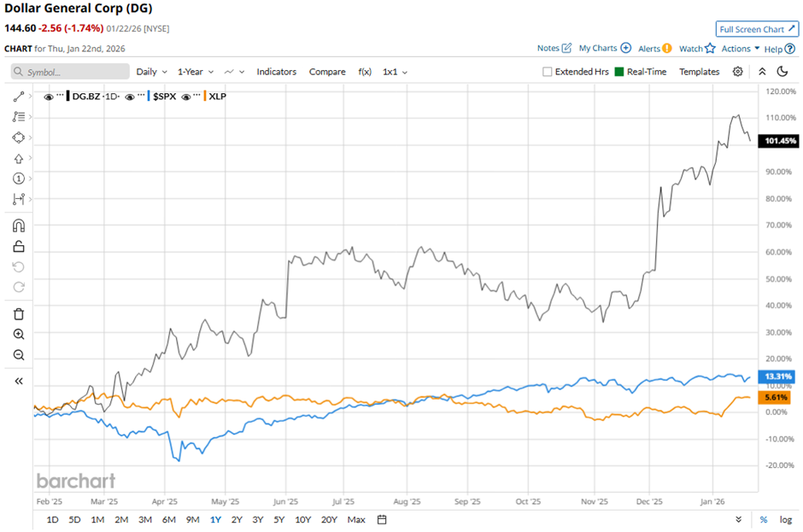Image resolution: width=803 pixels, height=532 pixels.
Task: Open the Full Screen Chart
Action: tap(757, 29)
